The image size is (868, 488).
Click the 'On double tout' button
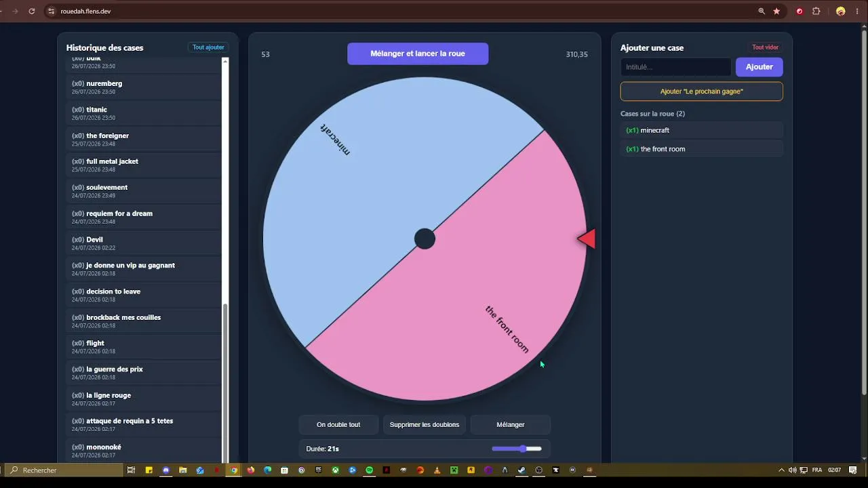[x=338, y=425]
